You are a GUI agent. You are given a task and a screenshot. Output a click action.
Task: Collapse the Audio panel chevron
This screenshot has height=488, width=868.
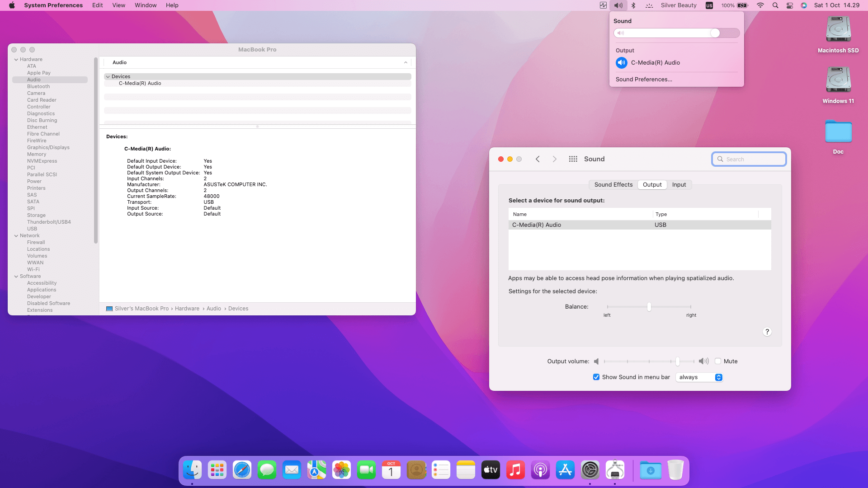pyautogui.click(x=406, y=63)
